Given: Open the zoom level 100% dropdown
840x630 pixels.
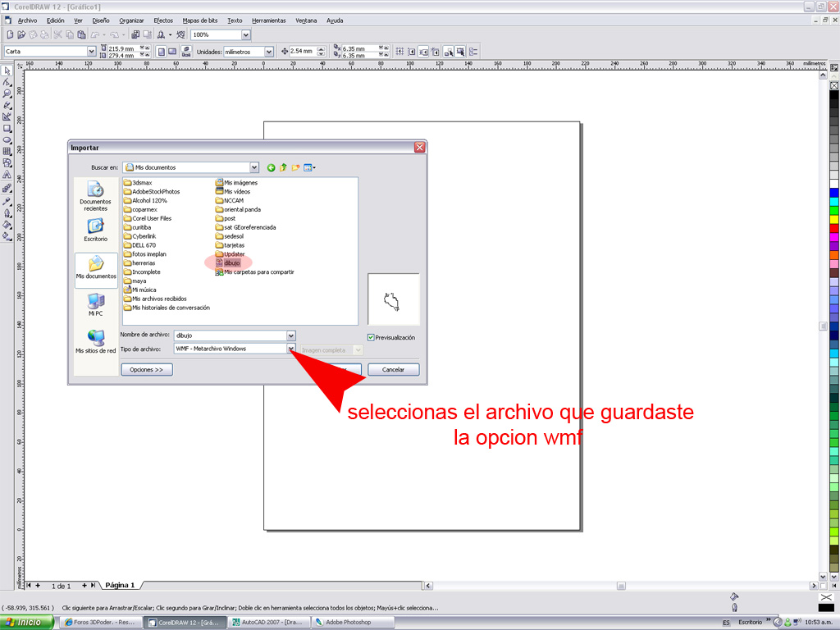Looking at the screenshot, I should click(246, 34).
